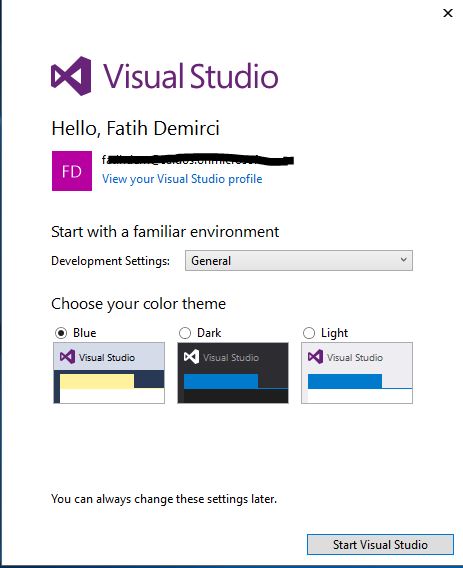
Task: Choose the Dark theme preview thumbnail
Action: pyautogui.click(x=233, y=373)
